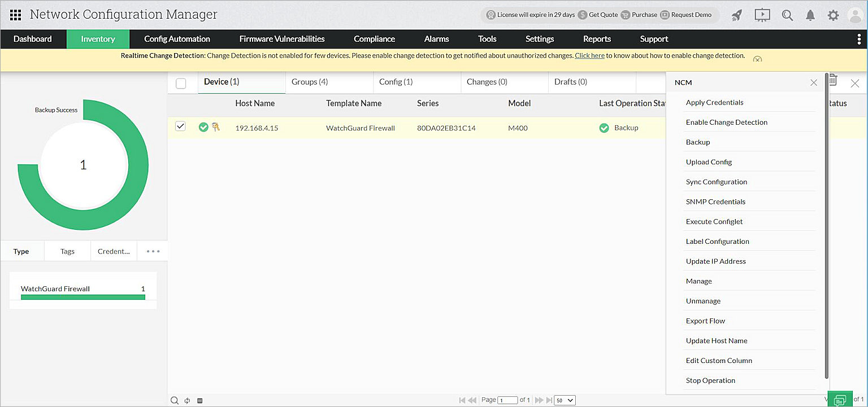Open the apps grid icon top left
The width and height of the screenshot is (868, 407).
click(15, 14)
